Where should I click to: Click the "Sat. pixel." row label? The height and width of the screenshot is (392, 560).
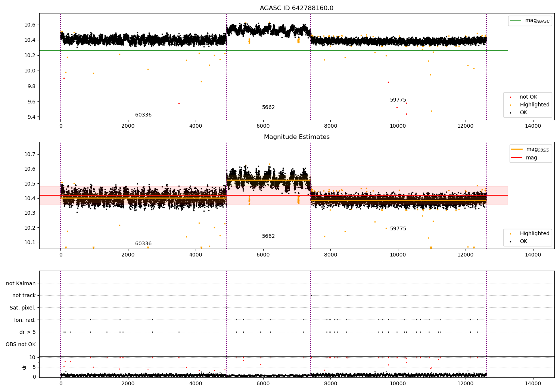(x=23, y=308)
